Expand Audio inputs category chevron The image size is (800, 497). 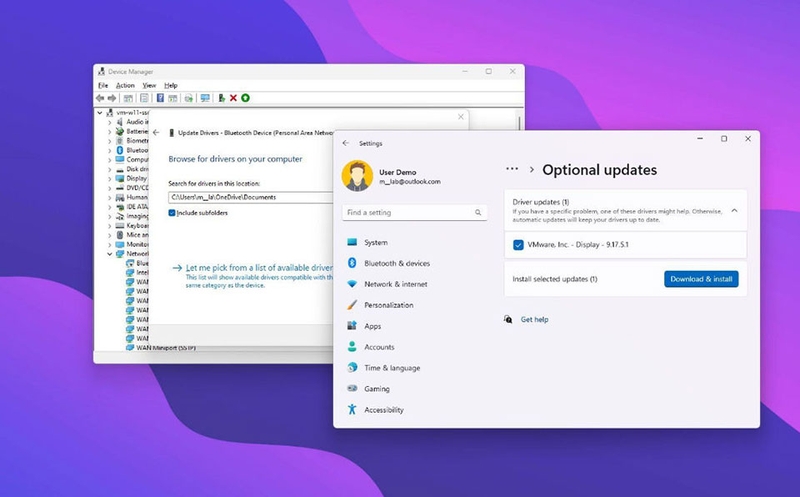tap(109, 122)
